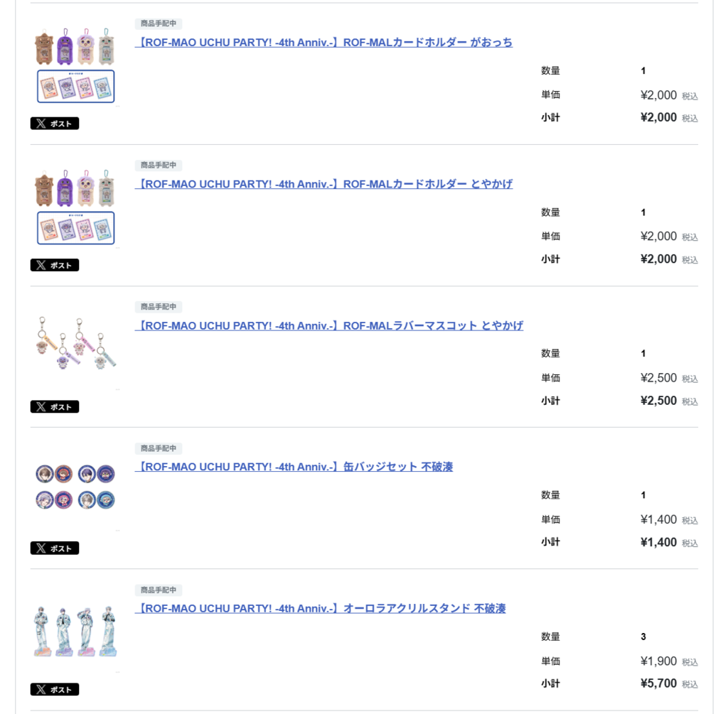Click the aurora acrylic stand thumbnail

click(x=75, y=629)
